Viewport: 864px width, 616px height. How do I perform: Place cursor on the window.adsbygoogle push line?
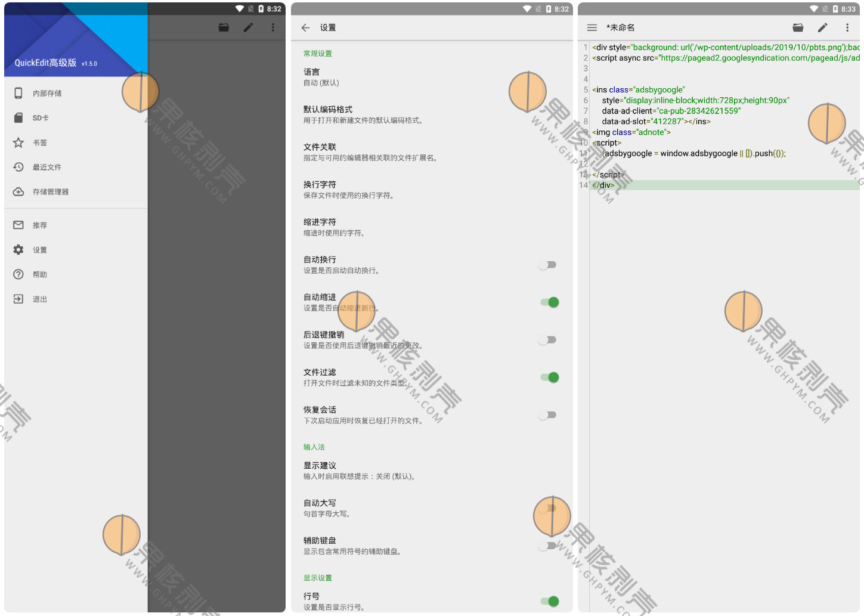[694, 153]
